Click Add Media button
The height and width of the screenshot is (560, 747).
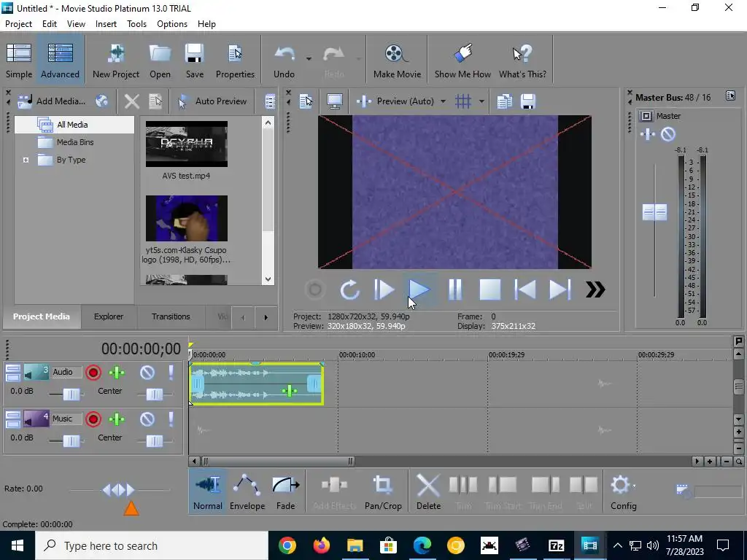[x=52, y=101]
